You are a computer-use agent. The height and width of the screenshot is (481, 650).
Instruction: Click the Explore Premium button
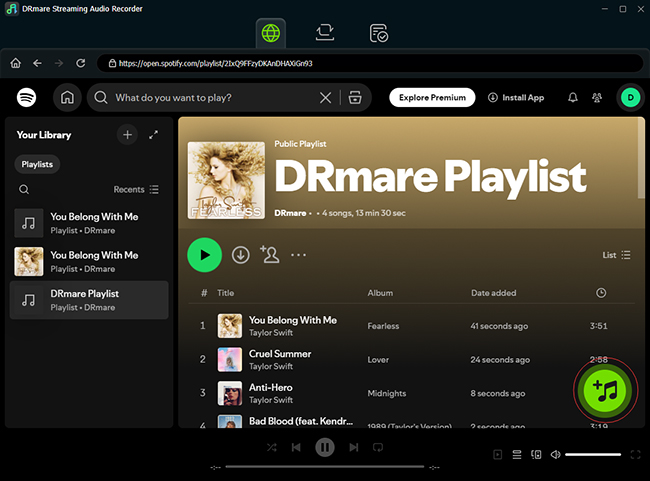(431, 98)
